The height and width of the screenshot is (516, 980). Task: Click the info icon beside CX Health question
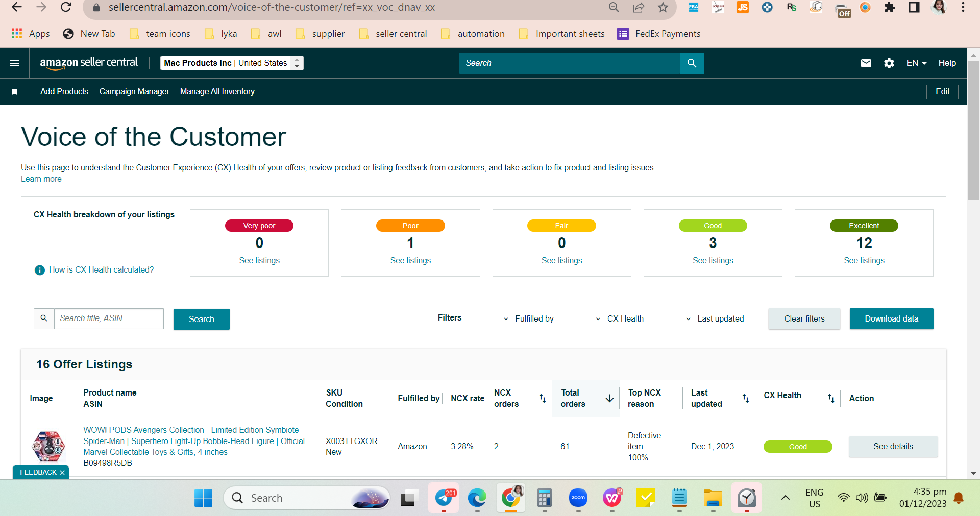39,270
